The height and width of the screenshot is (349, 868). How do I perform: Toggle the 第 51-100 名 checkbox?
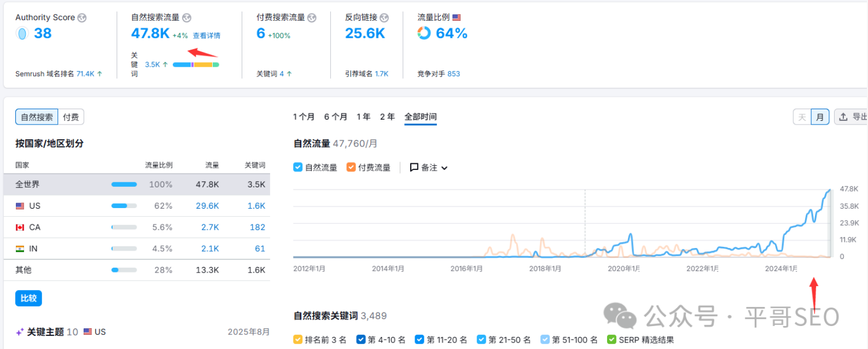pyautogui.click(x=545, y=339)
